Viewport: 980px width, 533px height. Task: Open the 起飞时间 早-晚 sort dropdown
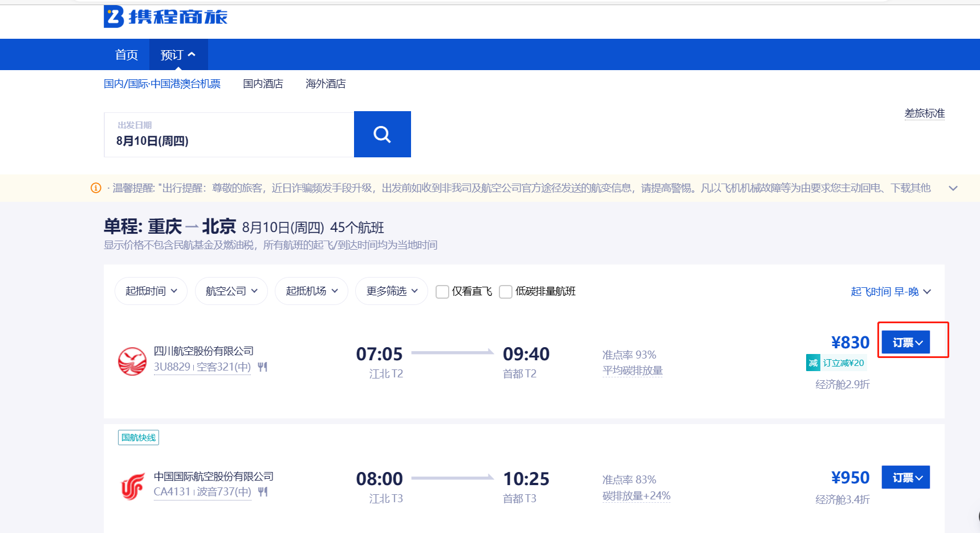(x=890, y=291)
